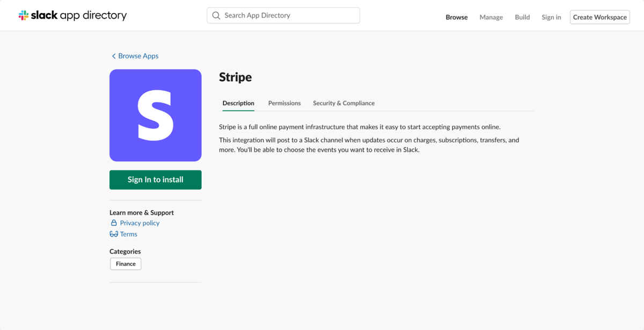
Task: Click the sentence starting 'Stripe is a full online payment'
Action: [360, 127]
